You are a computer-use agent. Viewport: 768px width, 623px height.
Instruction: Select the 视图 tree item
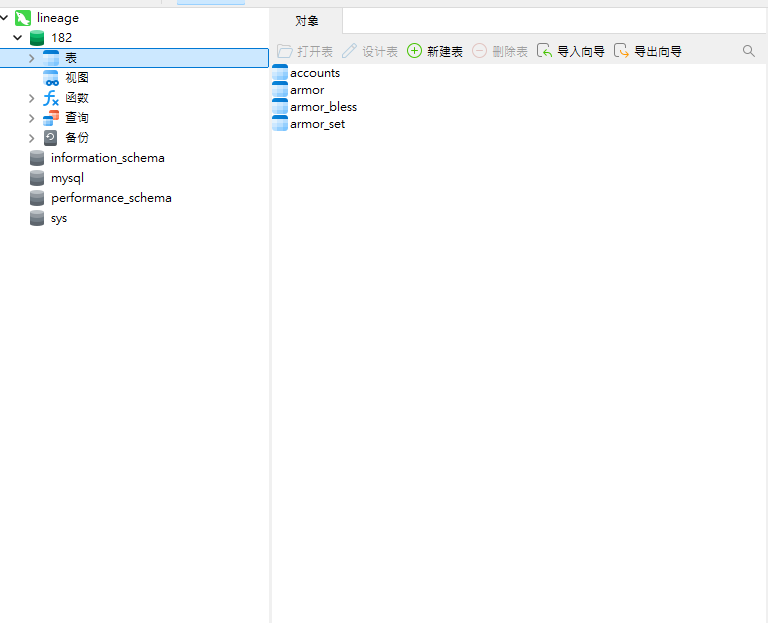(x=77, y=77)
